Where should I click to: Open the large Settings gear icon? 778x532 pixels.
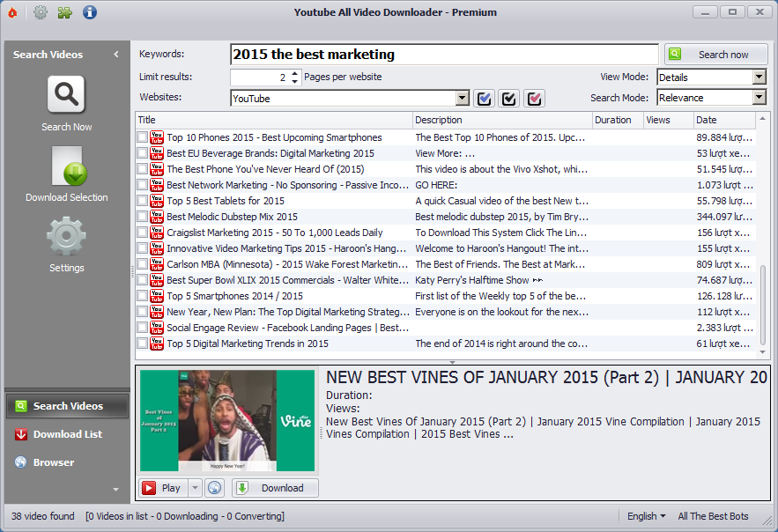coord(66,237)
